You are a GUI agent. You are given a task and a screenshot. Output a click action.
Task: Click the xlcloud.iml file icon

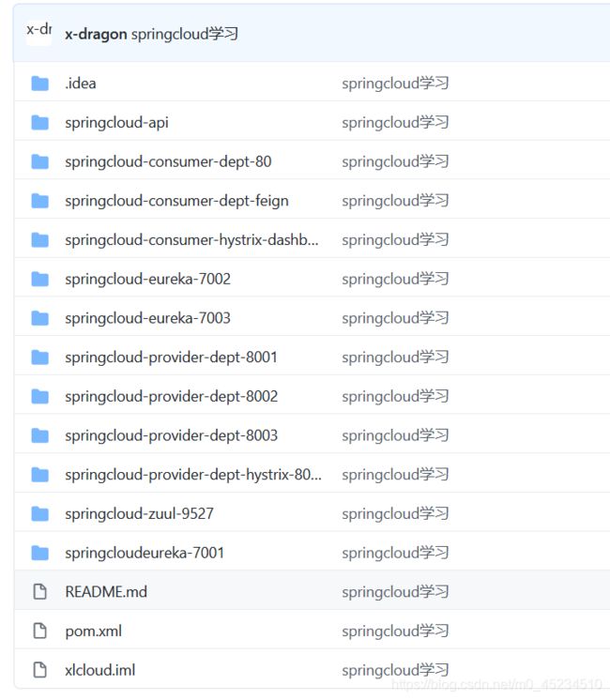(40, 670)
